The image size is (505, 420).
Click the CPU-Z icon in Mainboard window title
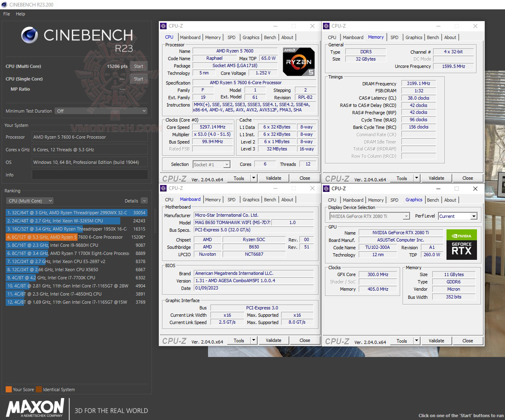163,188
